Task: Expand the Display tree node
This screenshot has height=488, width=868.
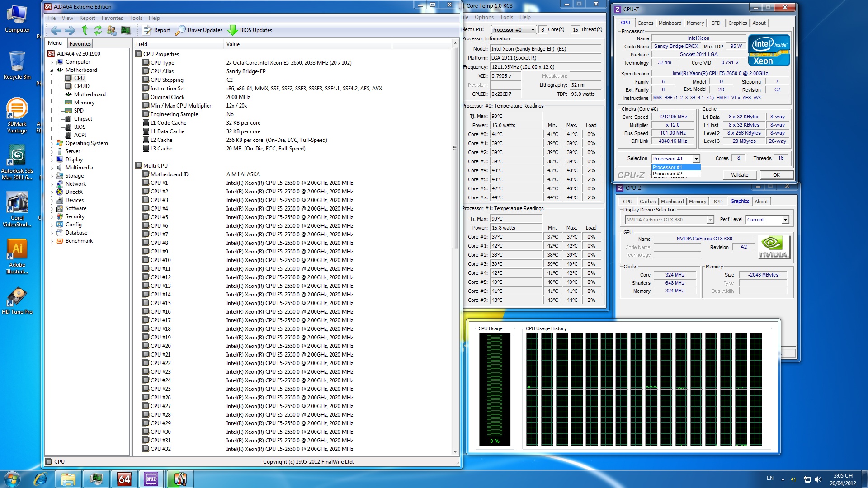Action: [52, 160]
